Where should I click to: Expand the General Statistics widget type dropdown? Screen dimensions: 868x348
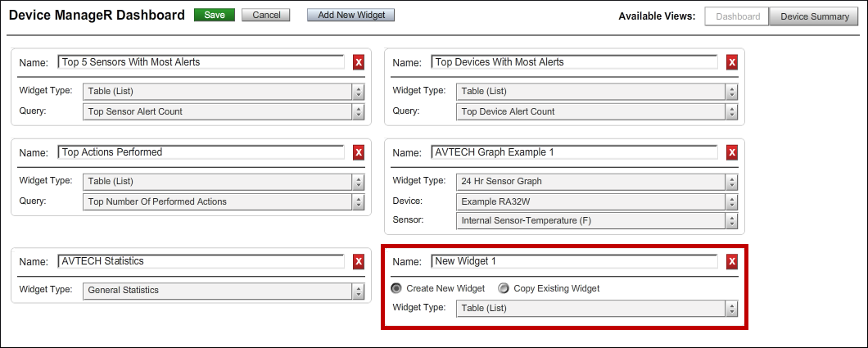pos(223,290)
